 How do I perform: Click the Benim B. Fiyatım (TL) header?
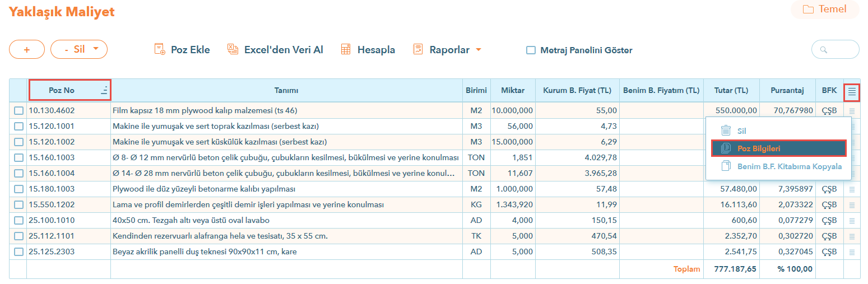[x=661, y=90]
